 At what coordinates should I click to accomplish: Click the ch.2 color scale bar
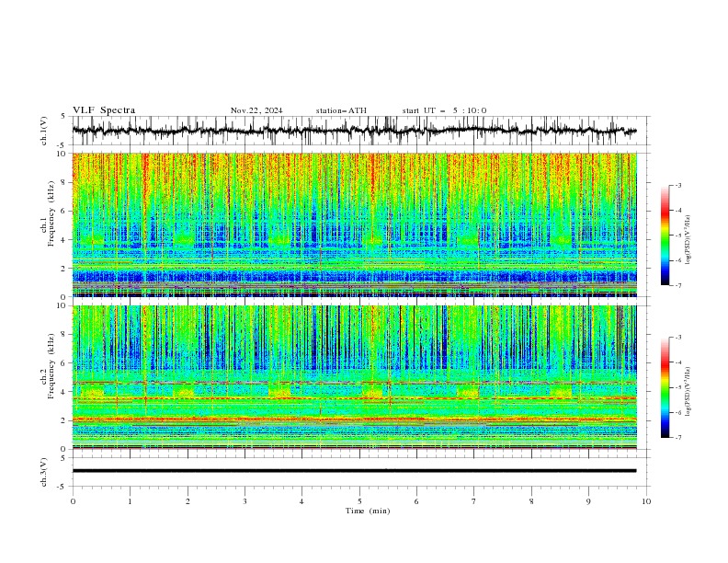point(665,387)
